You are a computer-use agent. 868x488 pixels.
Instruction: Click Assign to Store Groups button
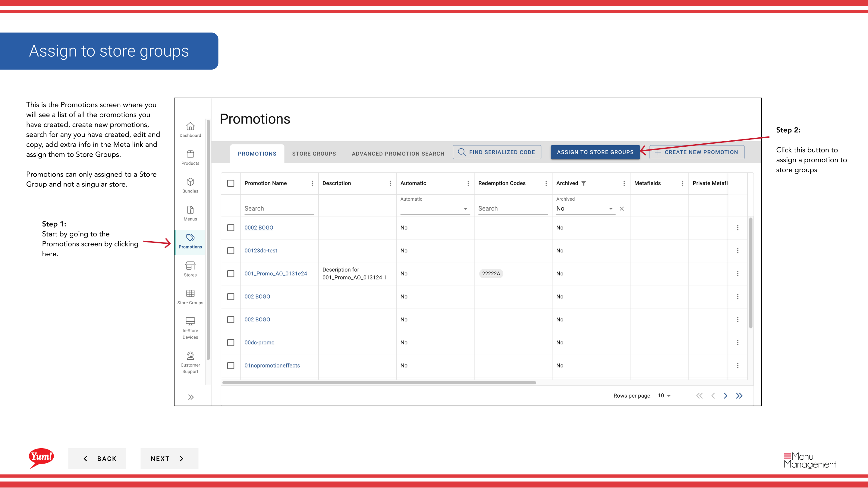coord(595,152)
